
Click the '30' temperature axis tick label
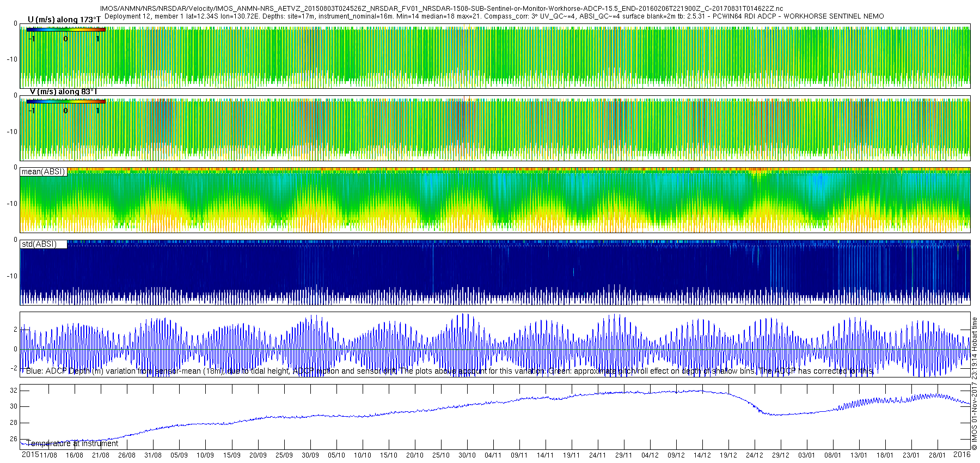coord(14,406)
